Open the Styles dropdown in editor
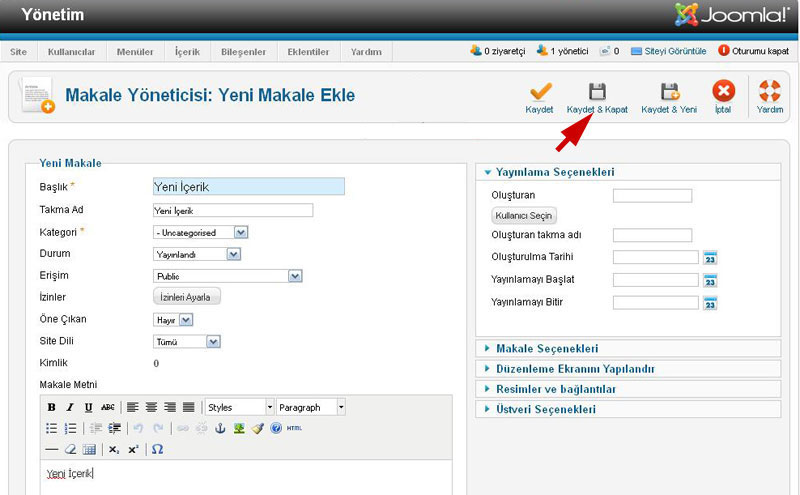Screen dimensions: 800x495 240,407
